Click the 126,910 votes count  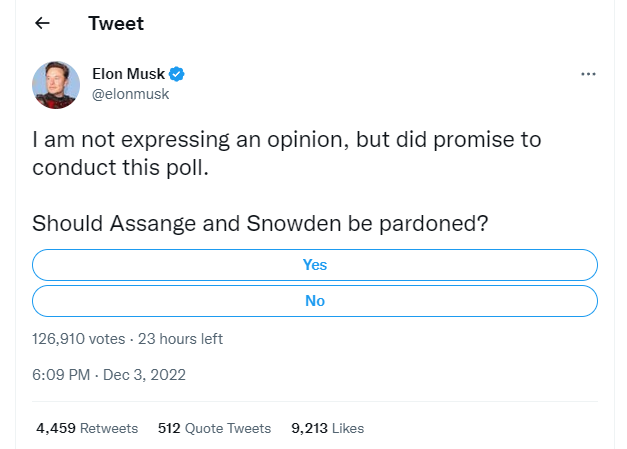tap(79, 338)
